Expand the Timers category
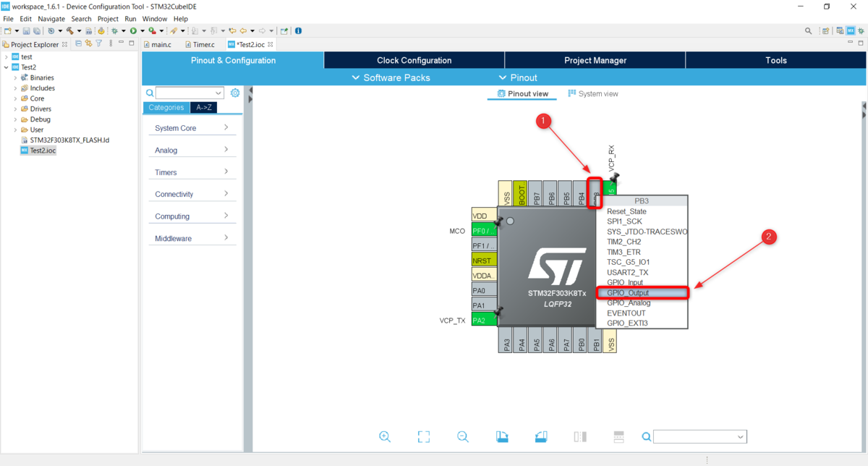The image size is (868, 466). (x=192, y=172)
